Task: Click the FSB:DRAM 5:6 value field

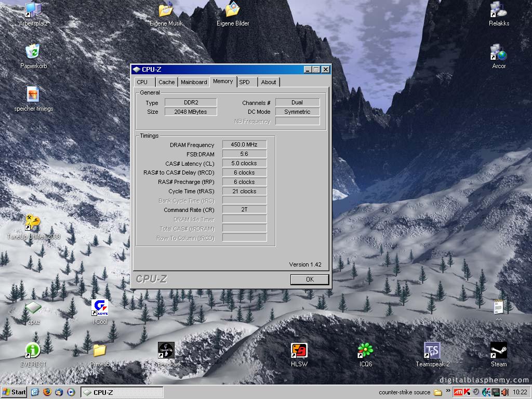Action: [244, 154]
